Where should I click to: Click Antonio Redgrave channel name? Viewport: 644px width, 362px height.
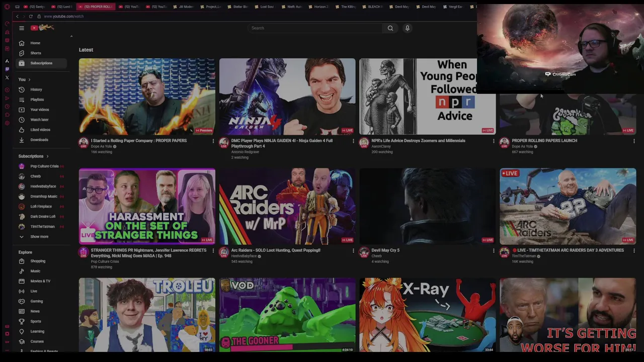pyautogui.click(x=245, y=152)
